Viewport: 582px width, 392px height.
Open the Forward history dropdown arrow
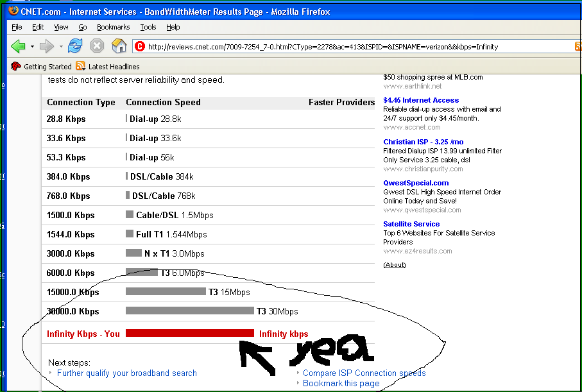pyautogui.click(x=61, y=47)
